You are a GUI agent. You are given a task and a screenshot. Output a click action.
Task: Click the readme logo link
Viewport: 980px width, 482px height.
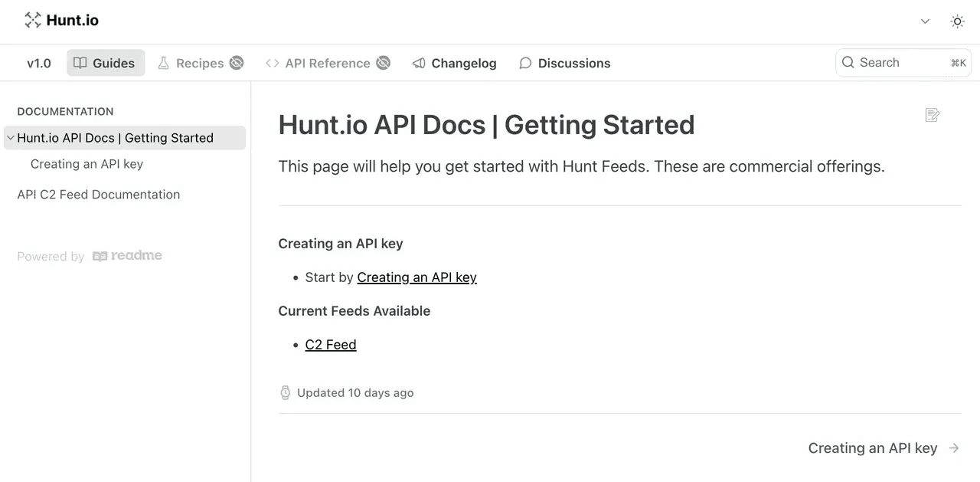127,256
